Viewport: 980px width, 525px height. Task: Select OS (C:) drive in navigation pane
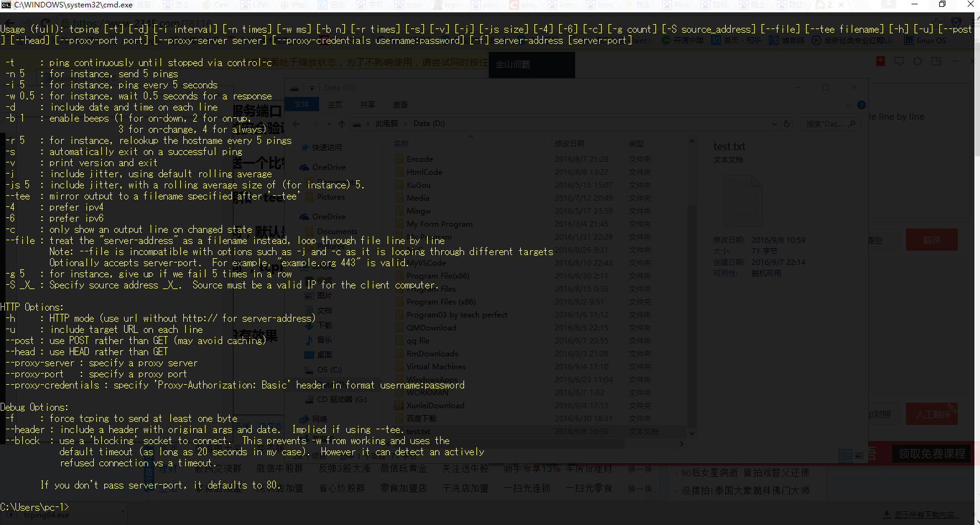click(329, 370)
